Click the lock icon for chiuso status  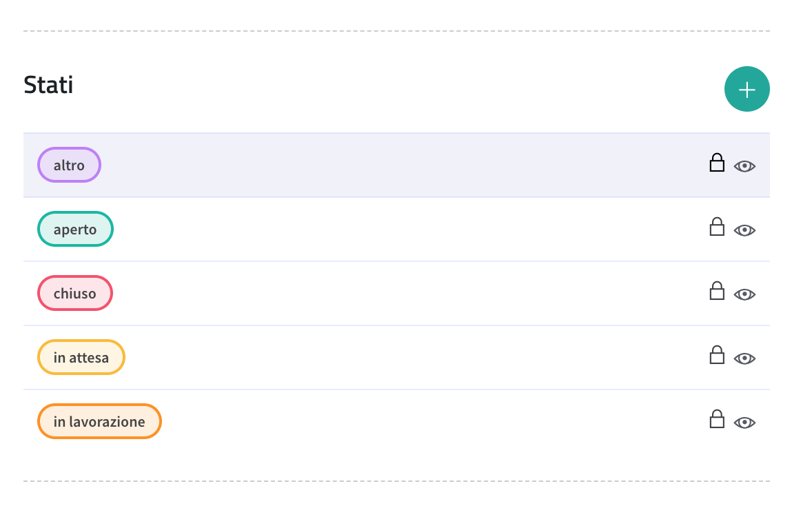pyautogui.click(x=717, y=291)
